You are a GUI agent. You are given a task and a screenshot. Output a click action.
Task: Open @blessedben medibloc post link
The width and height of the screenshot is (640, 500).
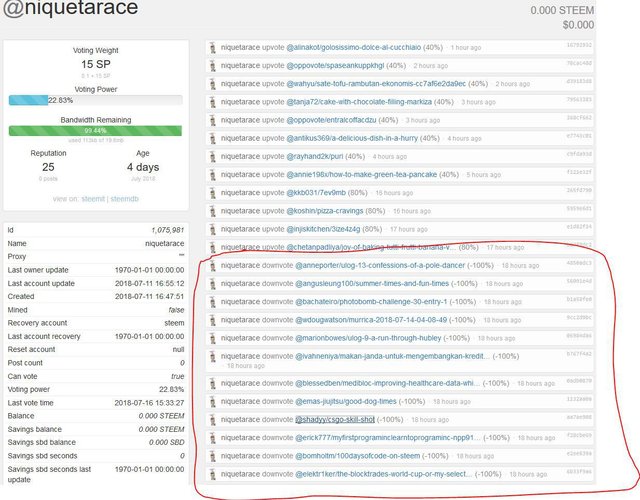point(387,384)
